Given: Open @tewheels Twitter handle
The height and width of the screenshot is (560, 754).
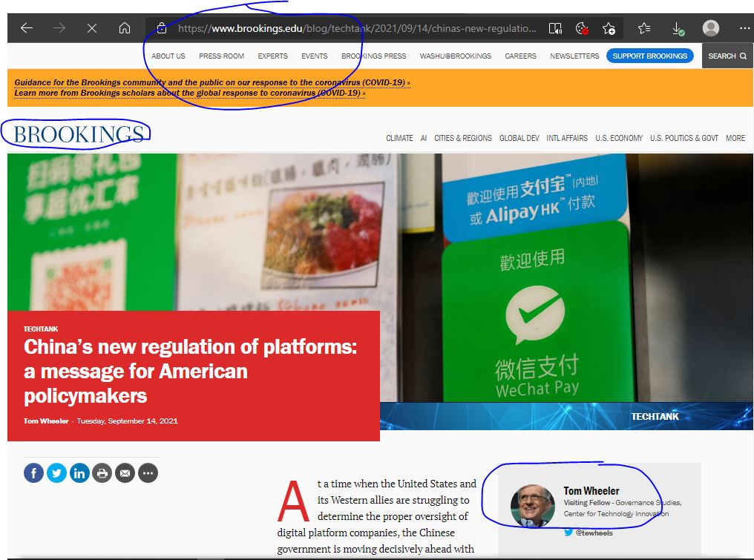Looking at the screenshot, I should pyautogui.click(x=594, y=533).
